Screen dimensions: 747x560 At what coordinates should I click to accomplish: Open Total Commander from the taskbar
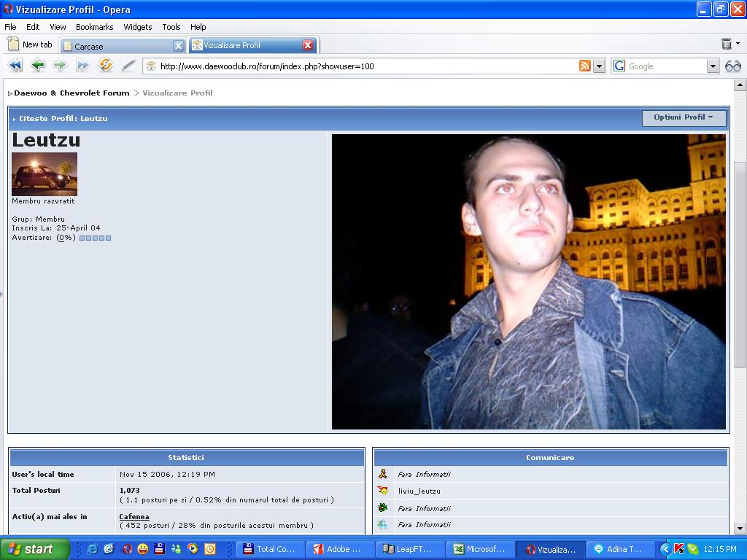tap(270, 549)
